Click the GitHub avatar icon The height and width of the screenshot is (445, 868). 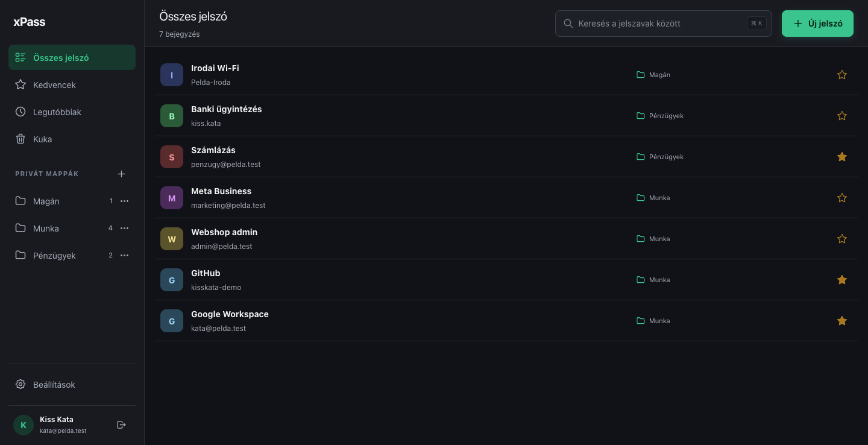coord(172,280)
